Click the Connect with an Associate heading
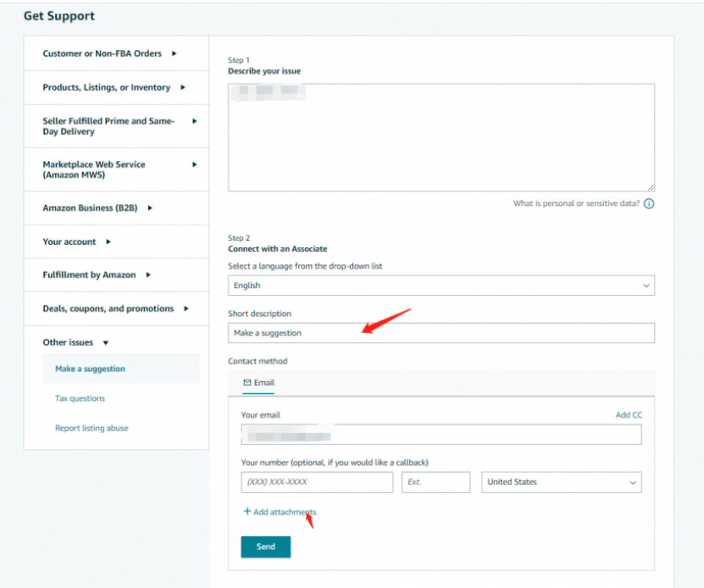 (x=278, y=249)
